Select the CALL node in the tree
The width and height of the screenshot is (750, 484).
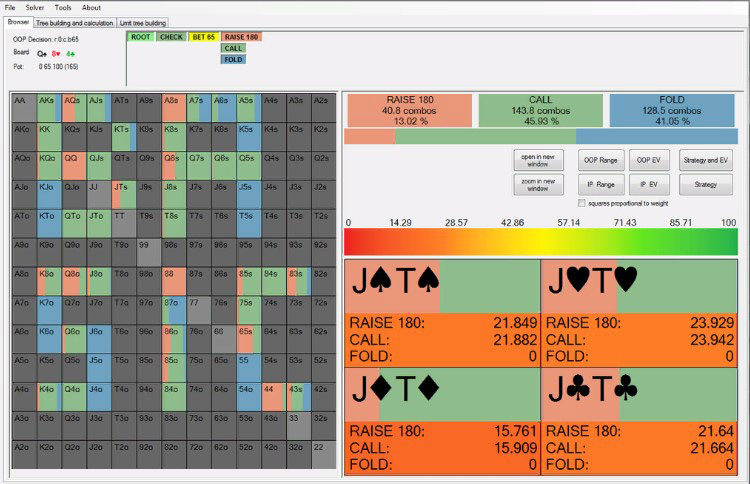tap(233, 48)
